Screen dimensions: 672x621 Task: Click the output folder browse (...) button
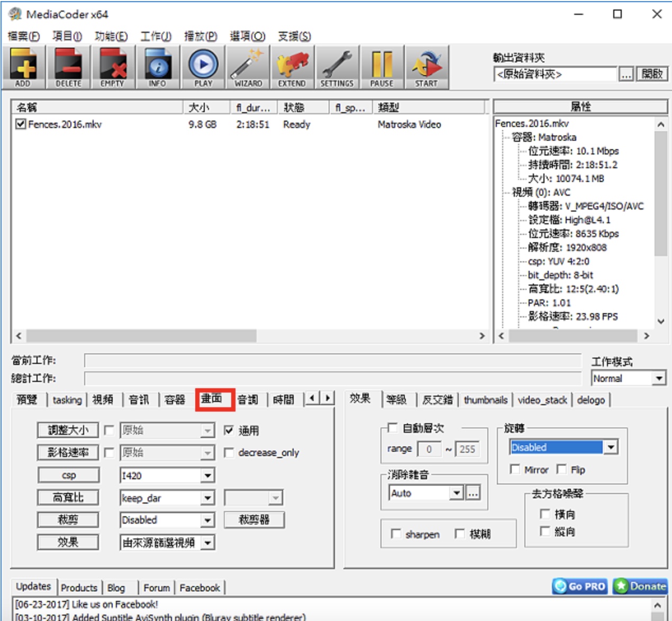coord(626,74)
